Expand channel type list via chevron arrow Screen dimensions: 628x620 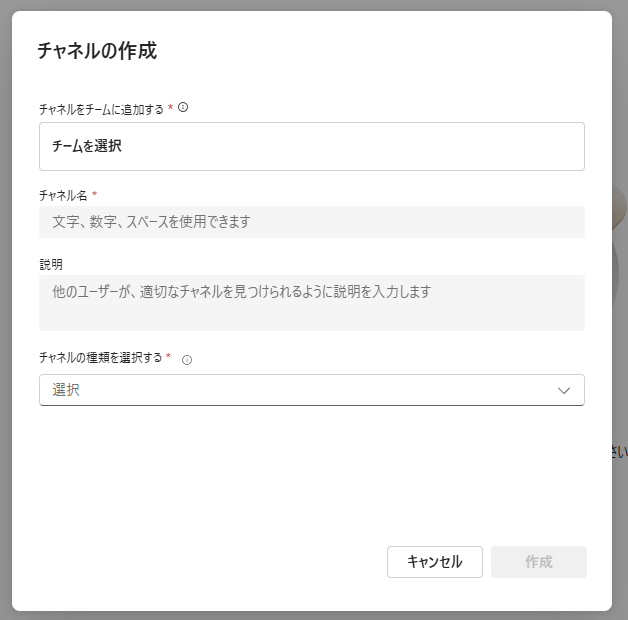[x=564, y=391]
